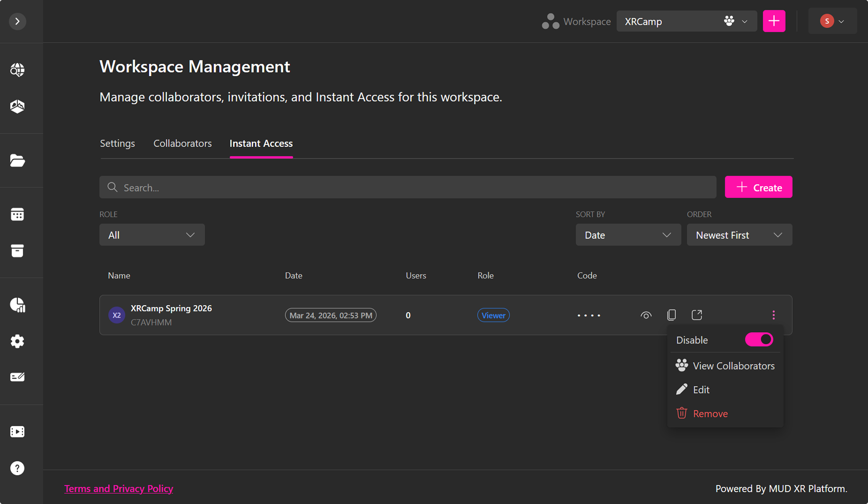Image resolution: width=868 pixels, height=504 pixels.
Task: Expand the Role filter dropdown
Action: 152,235
